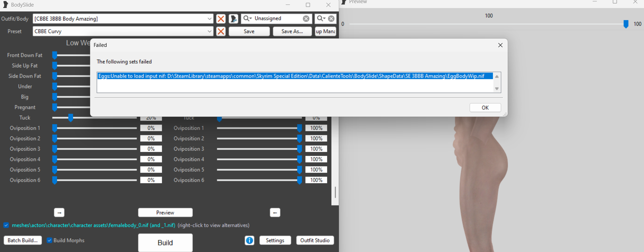Click OK in the Failed dialog

click(485, 108)
